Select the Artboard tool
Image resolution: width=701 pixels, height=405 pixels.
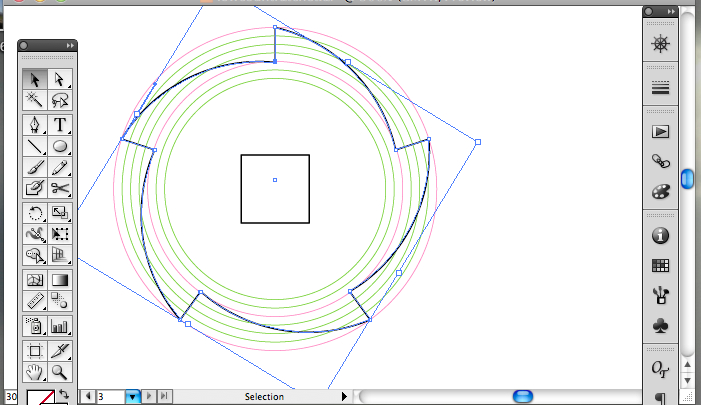click(x=35, y=351)
